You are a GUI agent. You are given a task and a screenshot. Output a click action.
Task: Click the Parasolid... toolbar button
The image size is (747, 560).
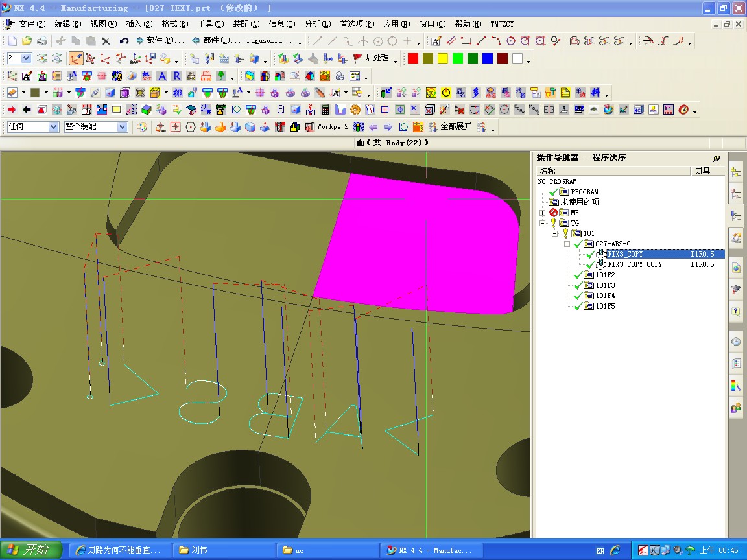pos(269,41)
